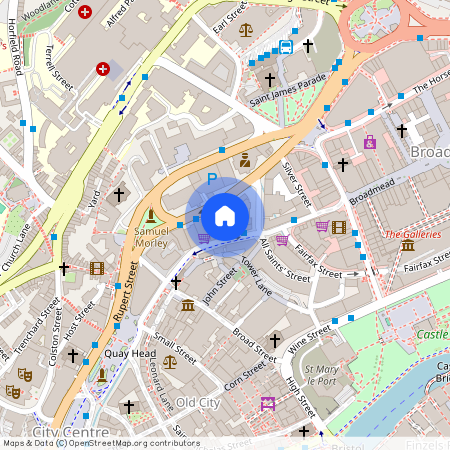Select hospital cross icon beside Terrell Street
Viewport: 450px width, 450px height.
[103, 69]
